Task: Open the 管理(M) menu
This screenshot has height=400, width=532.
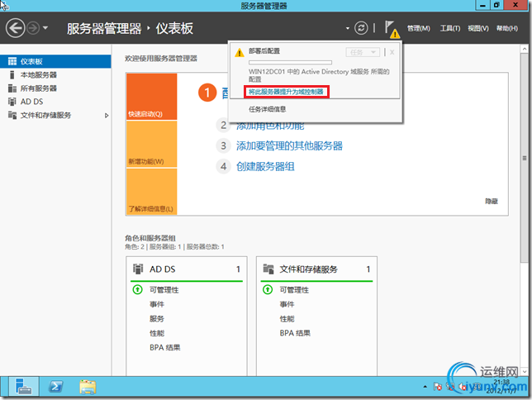Action: 418,29
